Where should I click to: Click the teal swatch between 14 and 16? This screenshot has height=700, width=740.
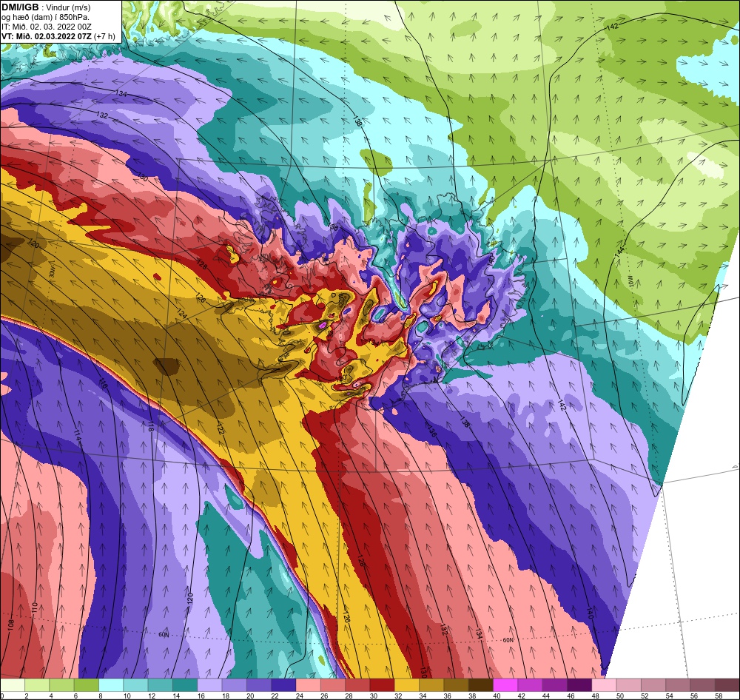point(184,685)
